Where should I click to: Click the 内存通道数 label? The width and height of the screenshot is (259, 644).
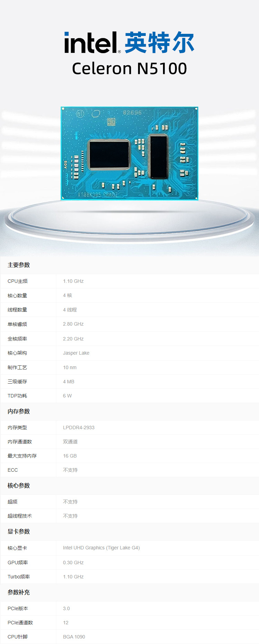(x=20, y=442)
